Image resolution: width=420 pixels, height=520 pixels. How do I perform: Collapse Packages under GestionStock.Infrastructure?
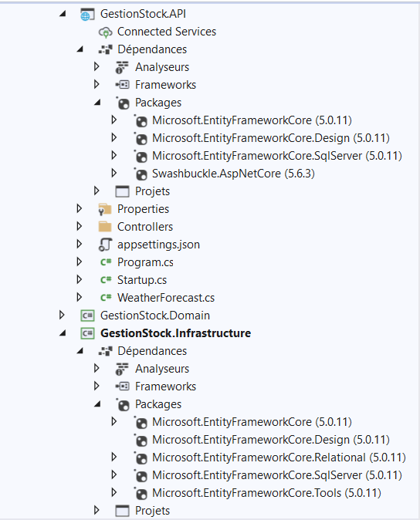[97, 404]
